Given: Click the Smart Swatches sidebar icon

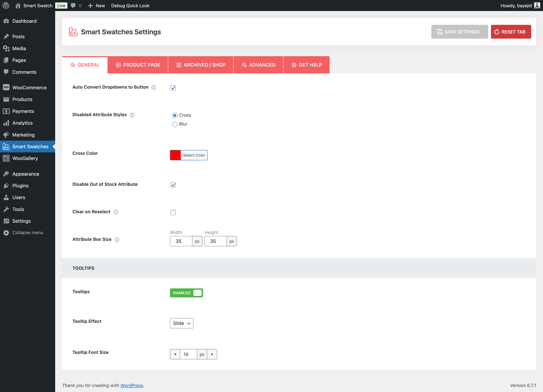Looking at the screenshot, I should pos(6,146).
